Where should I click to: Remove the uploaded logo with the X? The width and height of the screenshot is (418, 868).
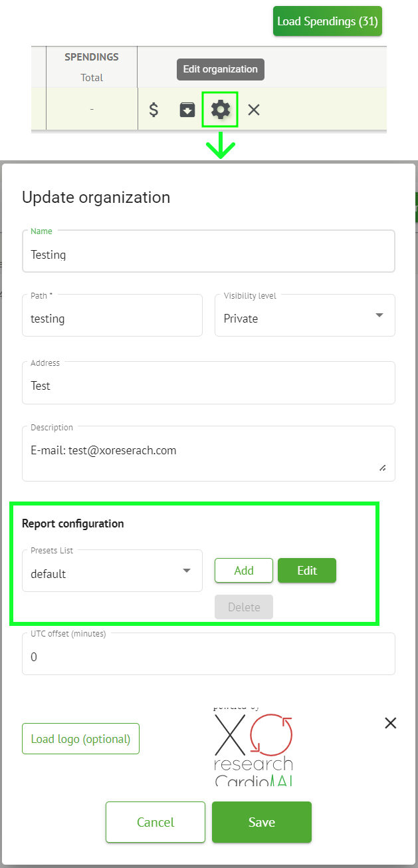click(391, 723)
